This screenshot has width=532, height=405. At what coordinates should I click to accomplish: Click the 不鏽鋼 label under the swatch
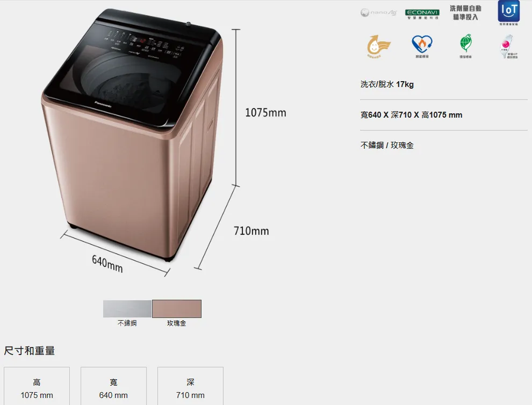(x=127, y=323)
